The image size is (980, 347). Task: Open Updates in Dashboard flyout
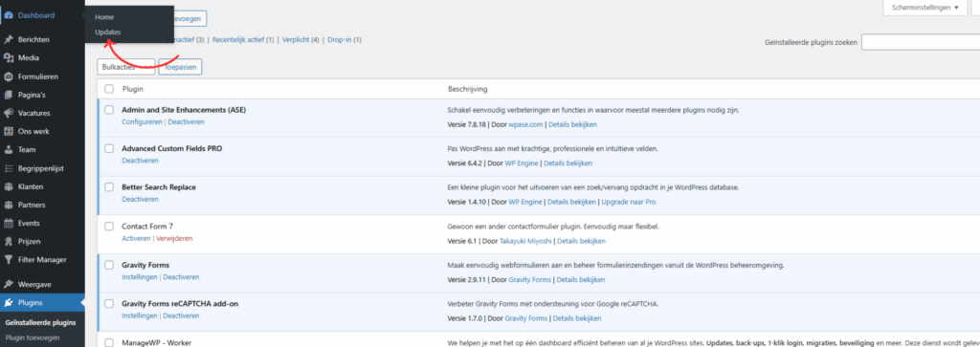click(x=108, y=32)
